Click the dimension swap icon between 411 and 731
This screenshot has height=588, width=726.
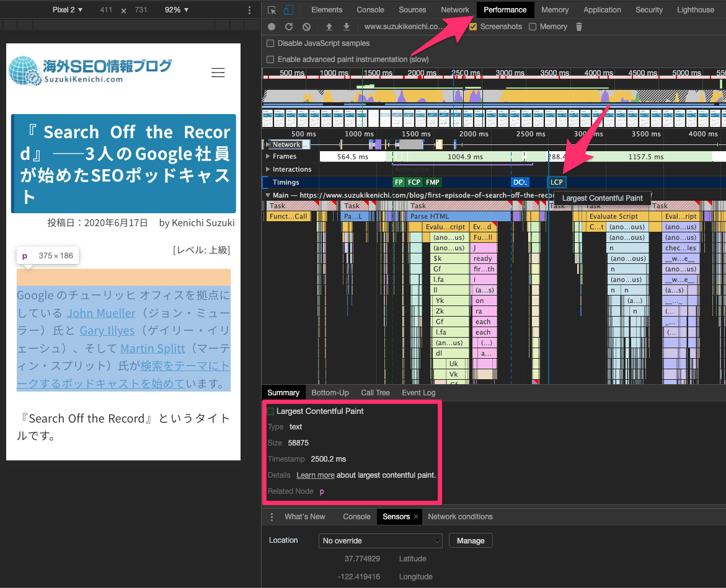(123, 10)
